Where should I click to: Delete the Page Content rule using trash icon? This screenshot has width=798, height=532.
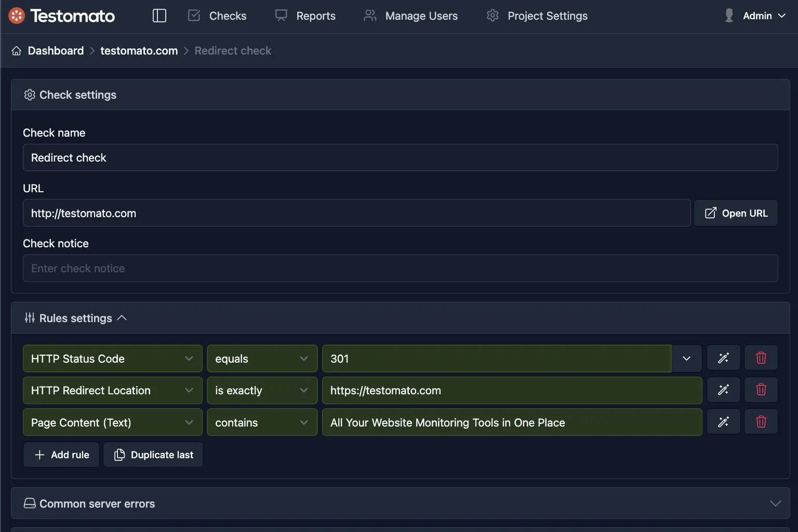(761, 421)
